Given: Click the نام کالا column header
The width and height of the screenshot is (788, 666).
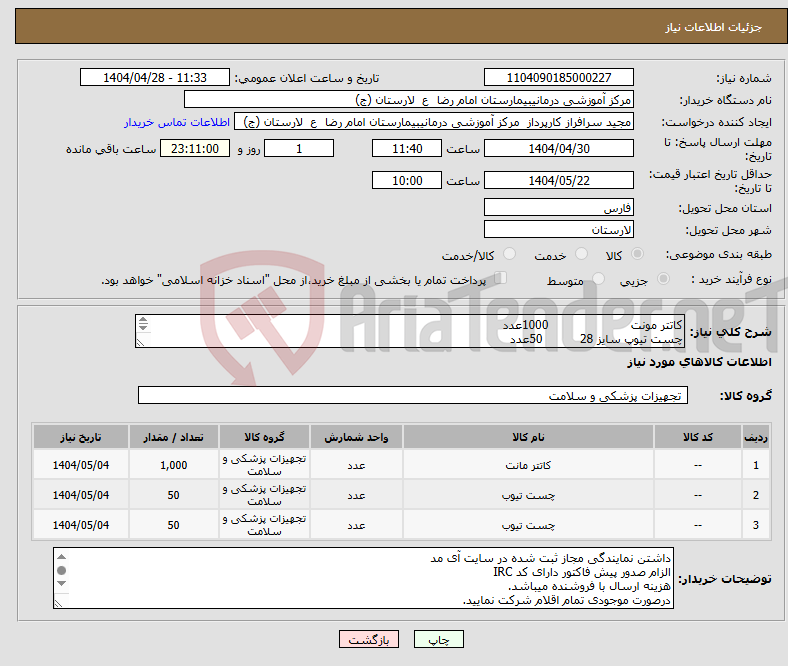Looking at the screenshot, I should 528,437.
